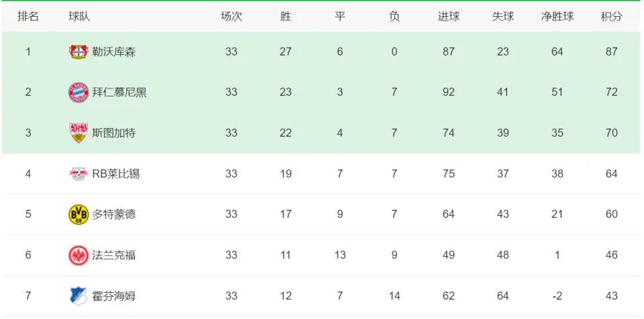The image size is (644, 319).
Task: Select RB莱比锡 team name
Action: pos(116,174)
